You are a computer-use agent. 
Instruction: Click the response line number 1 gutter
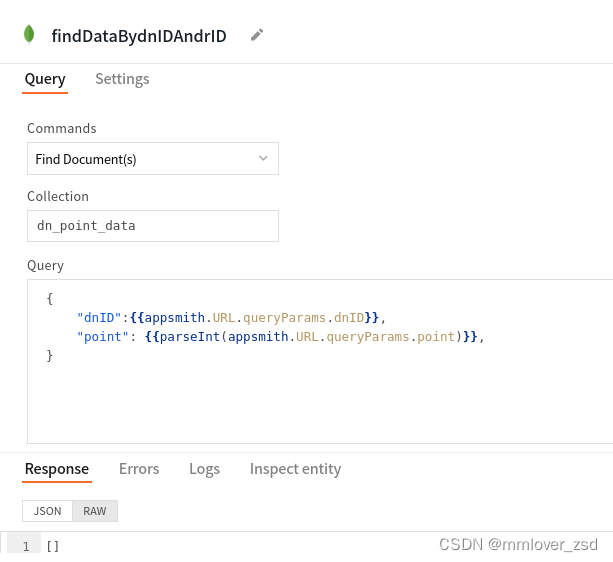26,546
